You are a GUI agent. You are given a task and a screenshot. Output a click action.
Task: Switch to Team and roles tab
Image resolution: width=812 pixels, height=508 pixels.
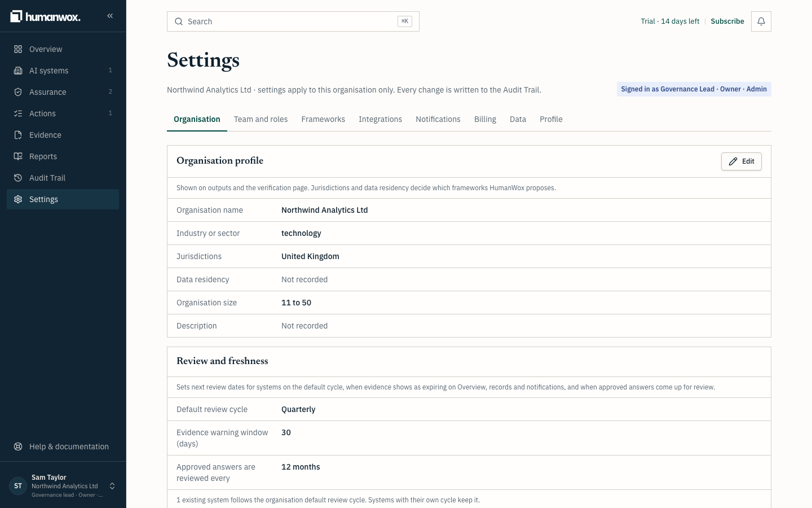tap(261, 119)
